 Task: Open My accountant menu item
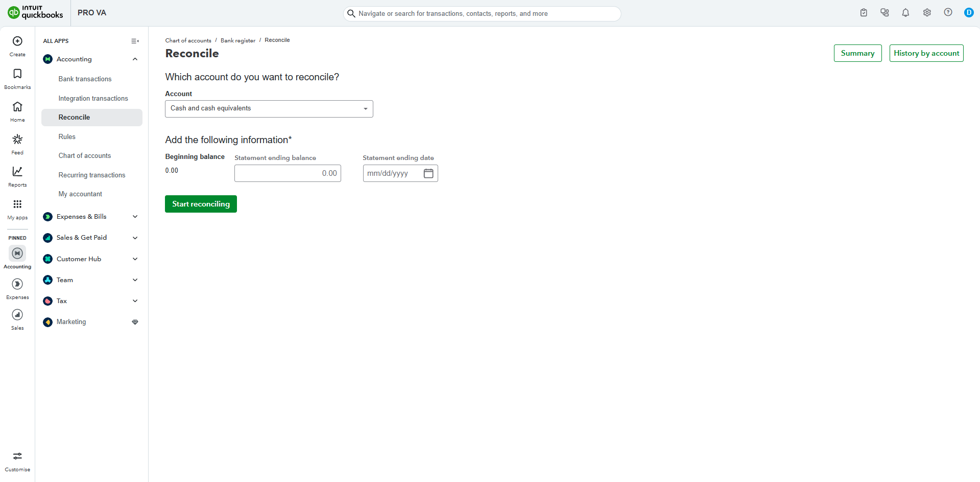tap(80, 194)
